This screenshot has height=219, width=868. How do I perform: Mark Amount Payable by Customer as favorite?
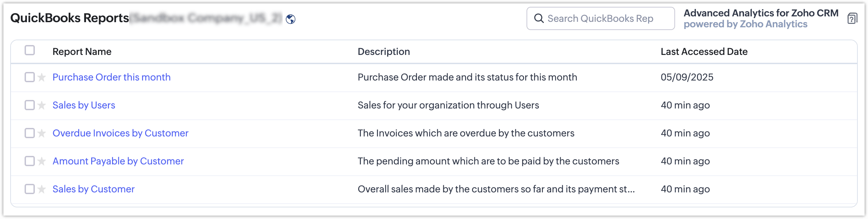[42, 161]
